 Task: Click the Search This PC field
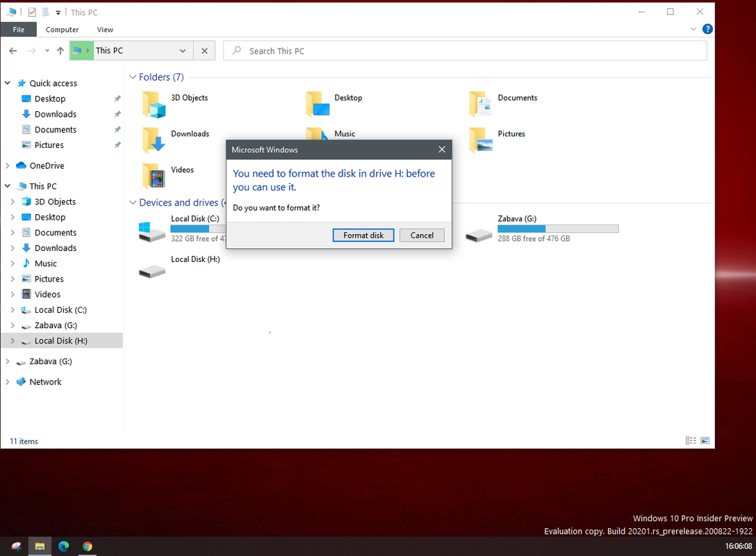point(465,51)
